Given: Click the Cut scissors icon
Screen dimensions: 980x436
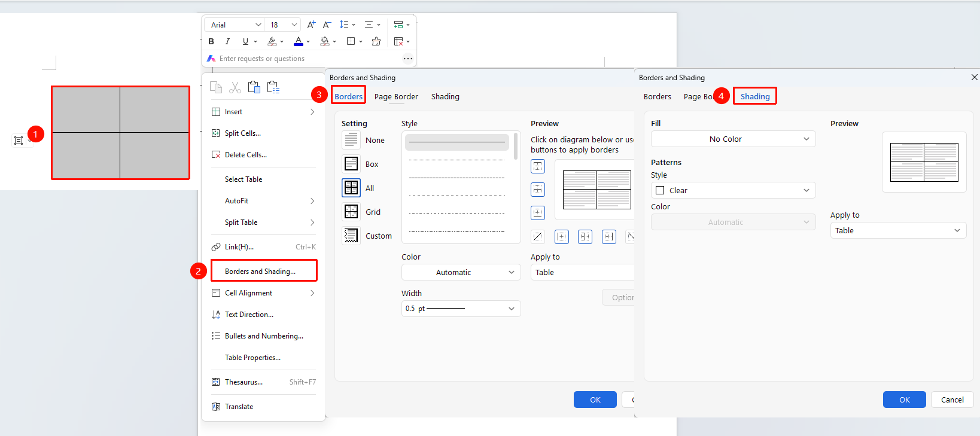Looking at the screenshot, I should 235,87.
